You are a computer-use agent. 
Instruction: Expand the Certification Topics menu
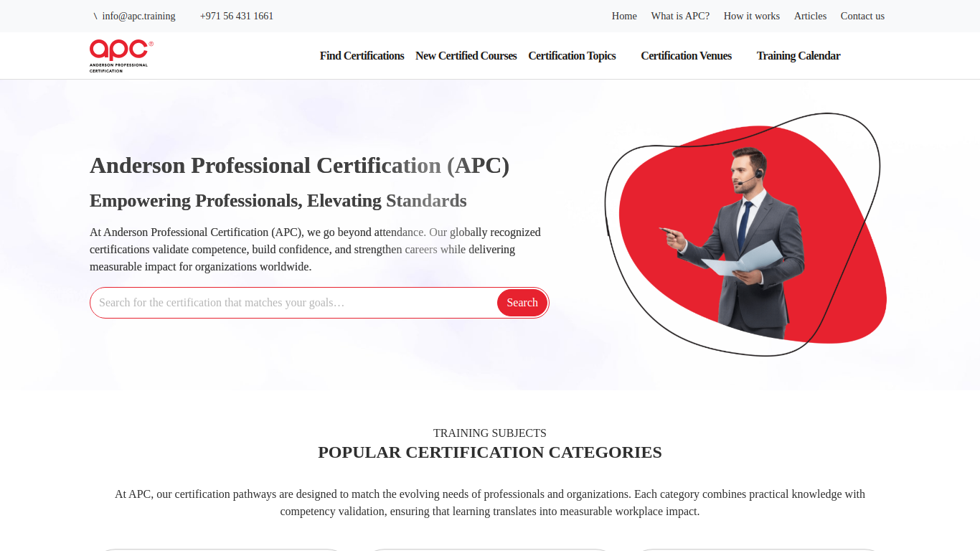pos(572,56)
